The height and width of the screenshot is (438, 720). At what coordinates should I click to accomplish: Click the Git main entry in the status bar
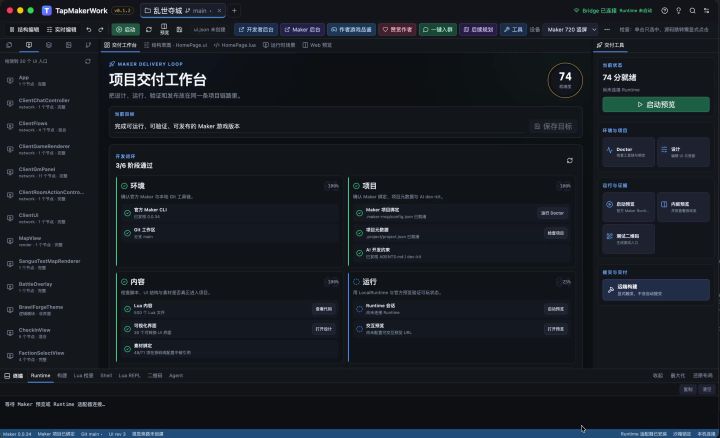(x=91, y=434)
